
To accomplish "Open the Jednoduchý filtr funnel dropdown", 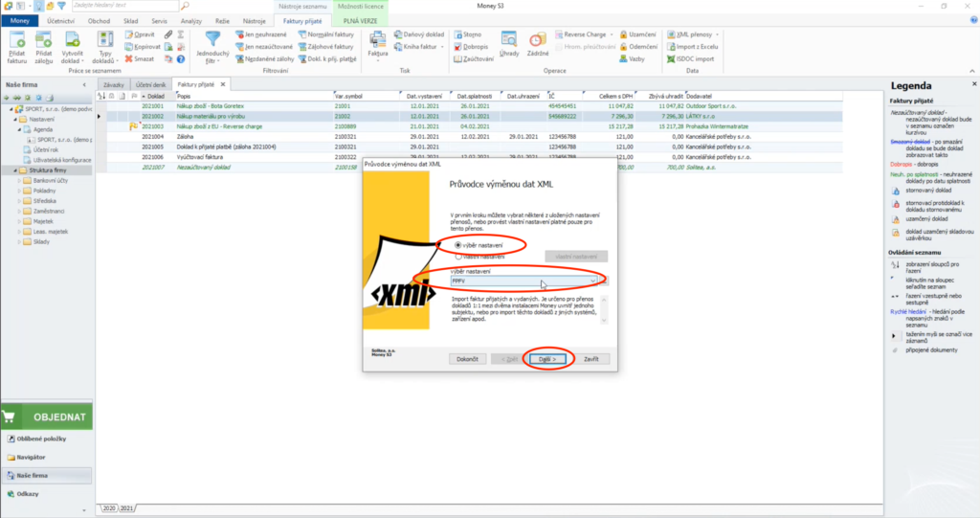I will [212, 48].
